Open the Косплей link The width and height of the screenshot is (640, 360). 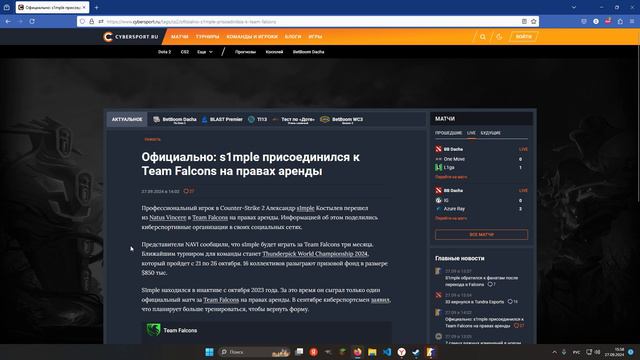point(274,52)
